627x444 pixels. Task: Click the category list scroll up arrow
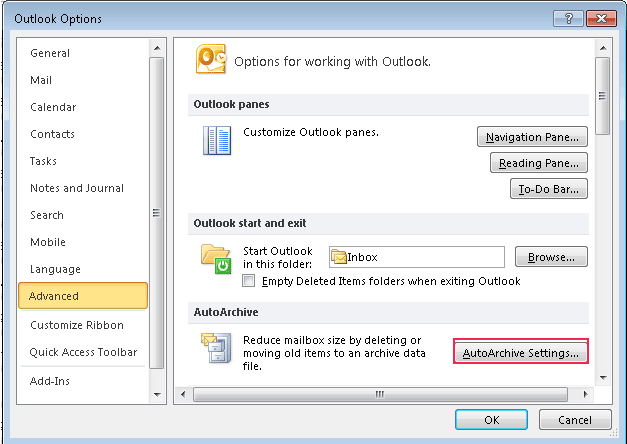157,48
